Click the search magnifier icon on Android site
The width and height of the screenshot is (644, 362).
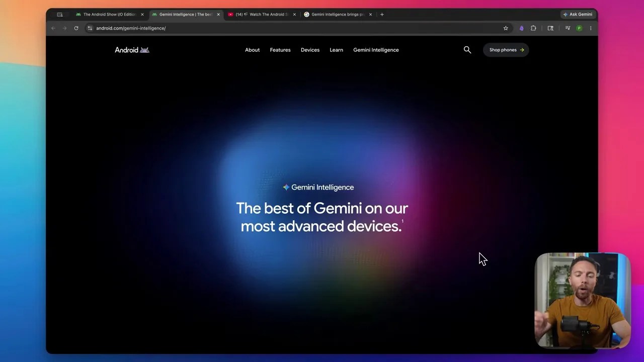click(467, 50)
